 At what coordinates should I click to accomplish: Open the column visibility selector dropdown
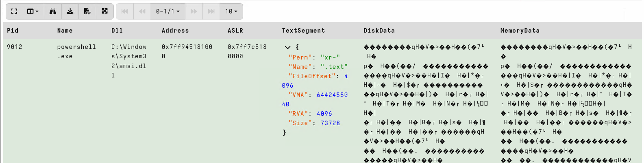tap(33, 11)
